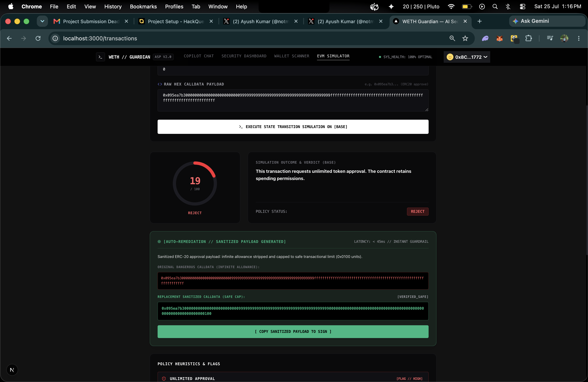This screenshot has height=382, width=588.
Task: Click the red risk score gauge
Action: pos(195,183)
